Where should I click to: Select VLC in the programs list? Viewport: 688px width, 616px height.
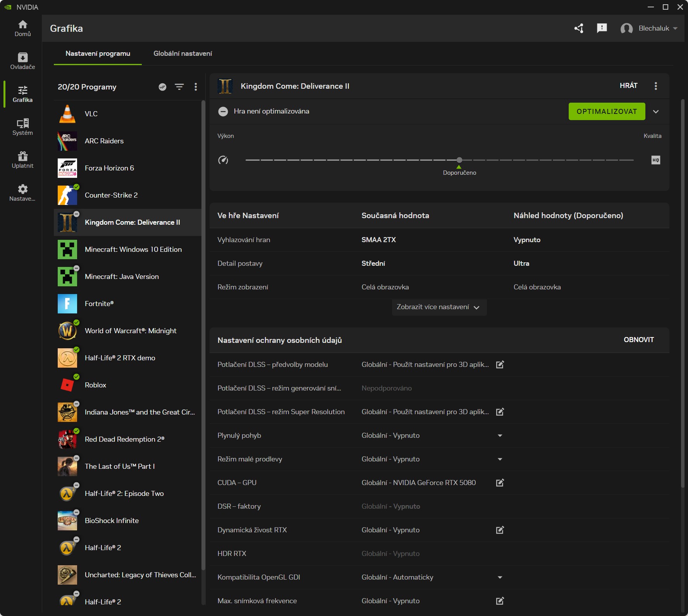tap(127, 114)
